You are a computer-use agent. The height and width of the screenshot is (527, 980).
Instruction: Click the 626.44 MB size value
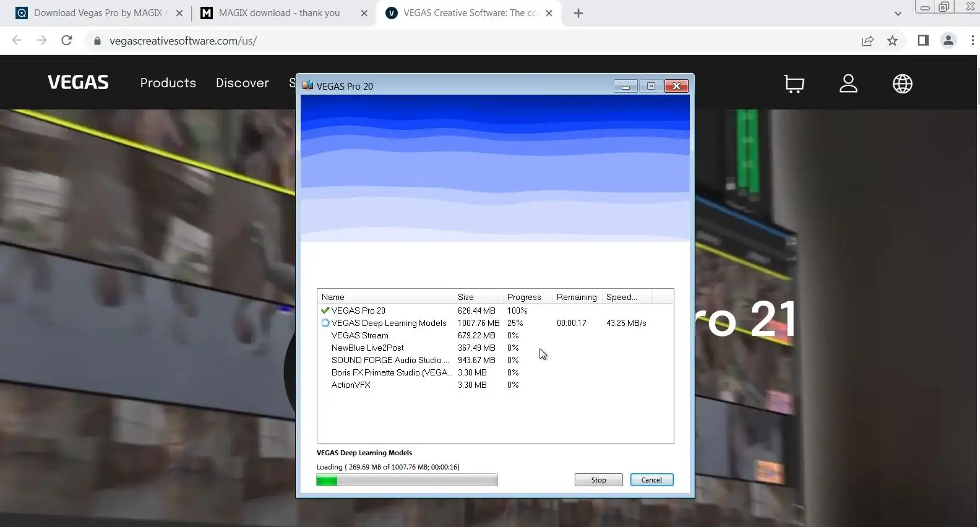pyautogui.click(x=476, y=311)
